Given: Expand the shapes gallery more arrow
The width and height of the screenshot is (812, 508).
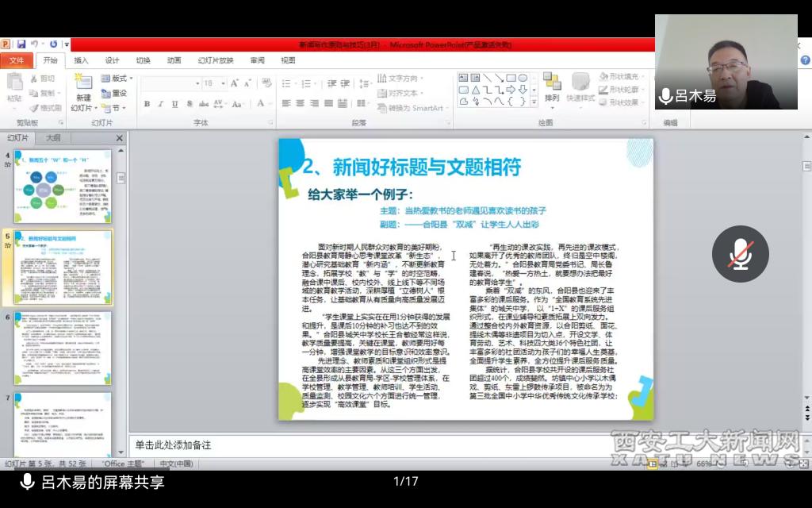Looking at the screenshot, I should pos(534,101).
